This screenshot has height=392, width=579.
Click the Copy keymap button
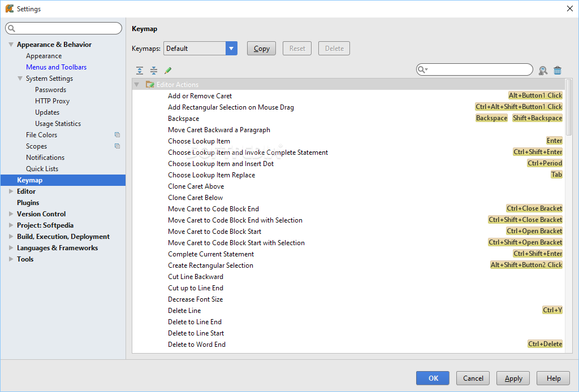click(261, 49)
